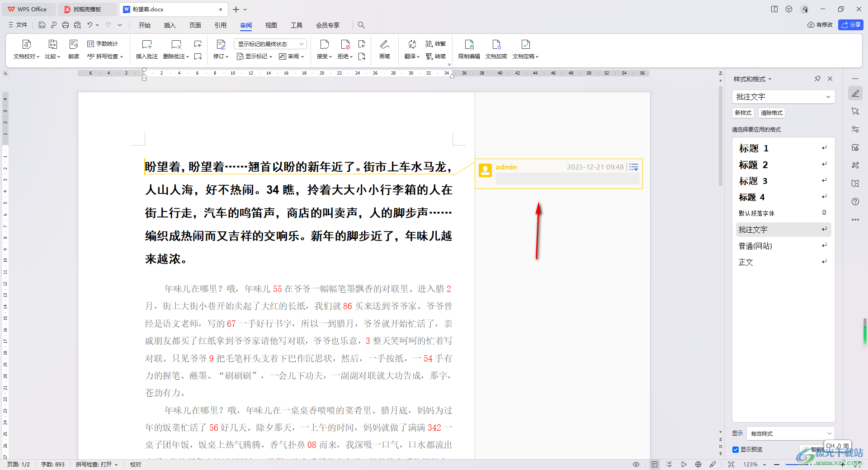Click the undo icon
868x470 pixels.
click(90, 25)
